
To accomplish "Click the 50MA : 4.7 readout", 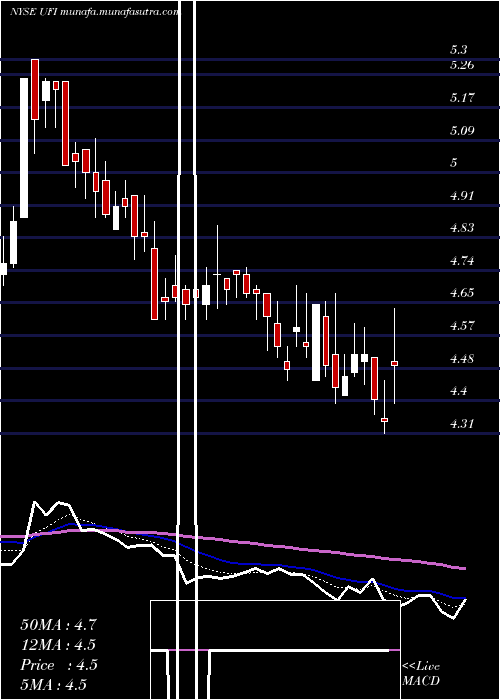I will pos(58,625).
